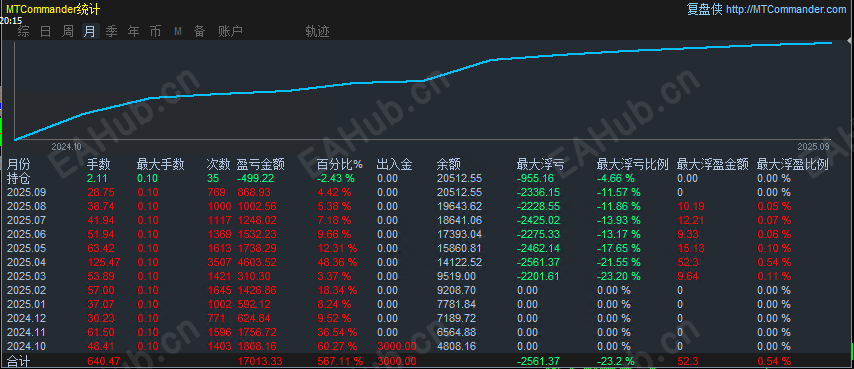
Task: Open the 季 quarterly tab
Action: coord(112,32)
